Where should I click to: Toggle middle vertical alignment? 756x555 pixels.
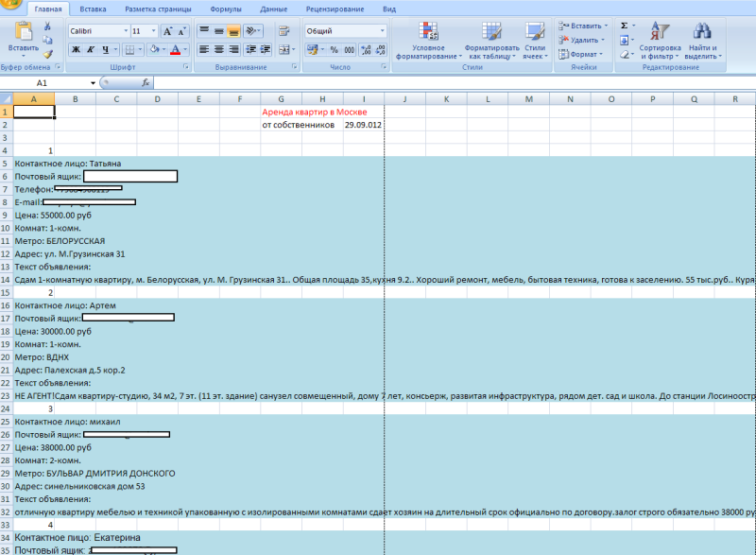[x=219, y=31]
